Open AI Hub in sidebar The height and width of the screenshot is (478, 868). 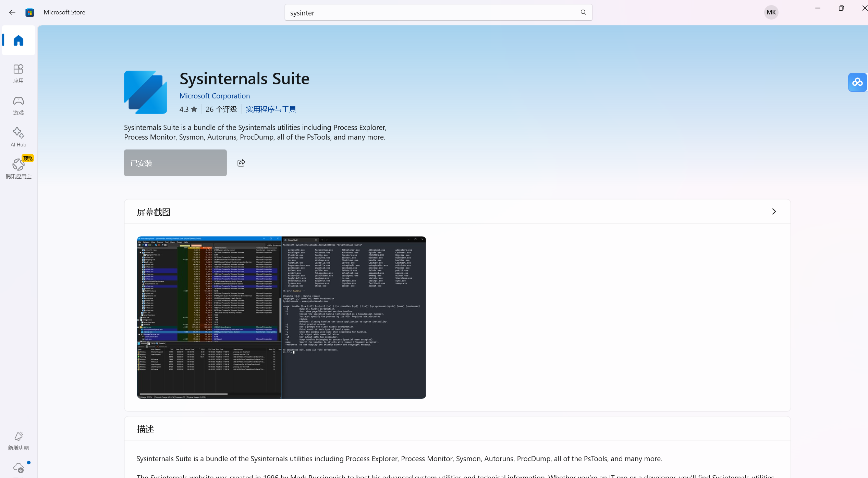coord(19,137)
